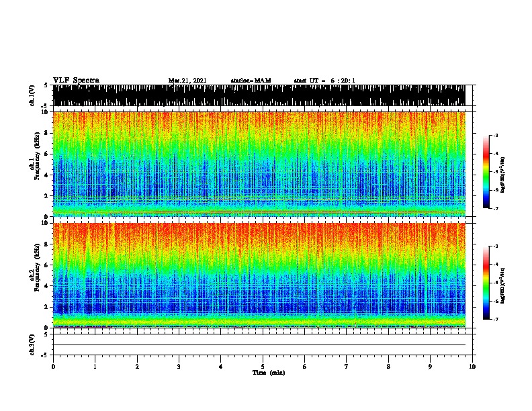The image size is (532, 411).
Task: Click the 'station=MAM' header text
Action: pyautogui.click(x=251, y=81)
